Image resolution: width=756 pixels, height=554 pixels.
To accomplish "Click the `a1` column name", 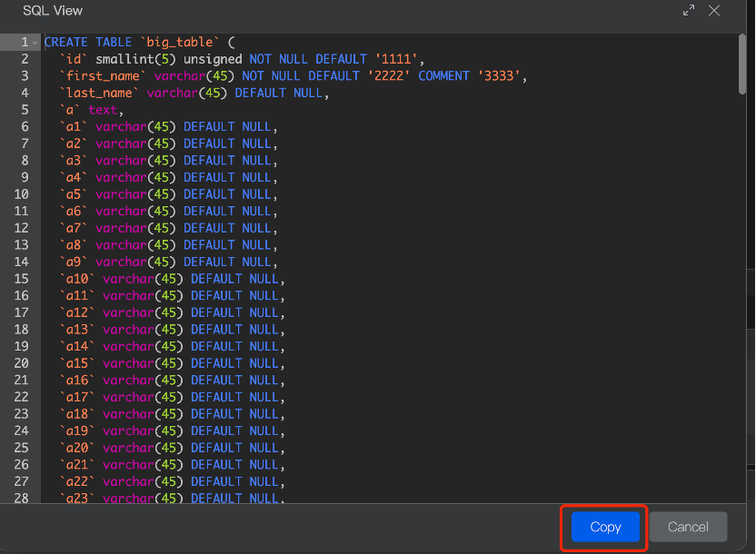I will click(74, 127).
